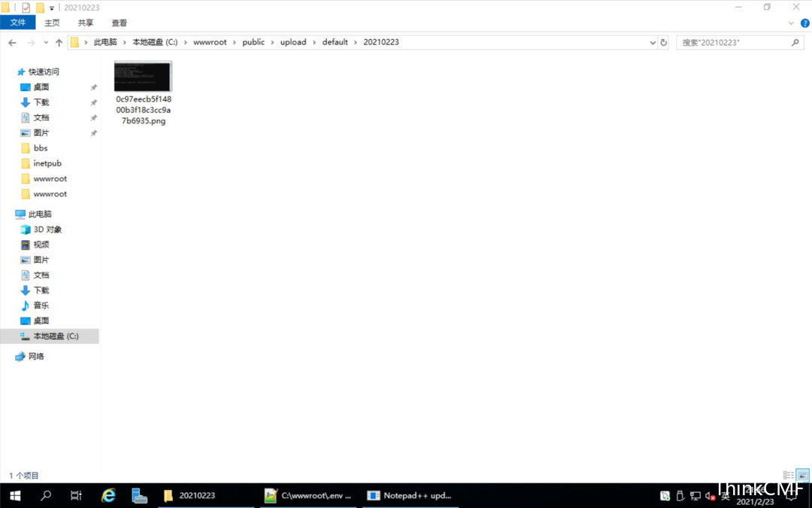Open 视频 under 此电脑
Image resolution: width=812 pixels, height=508 pixels.
[41, 245]
